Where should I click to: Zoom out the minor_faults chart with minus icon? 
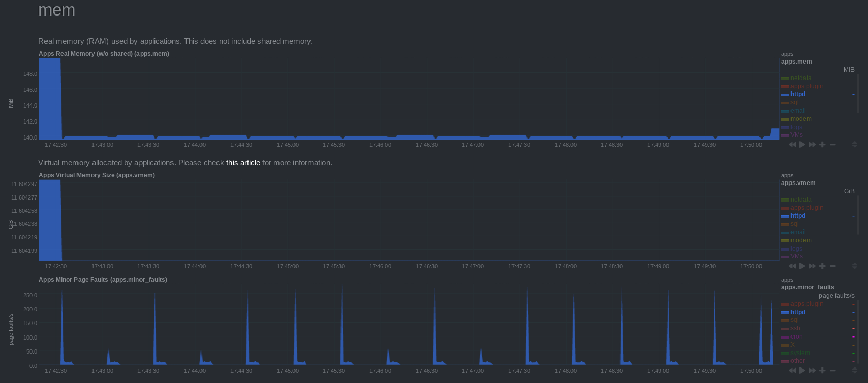tap(833, 371)
